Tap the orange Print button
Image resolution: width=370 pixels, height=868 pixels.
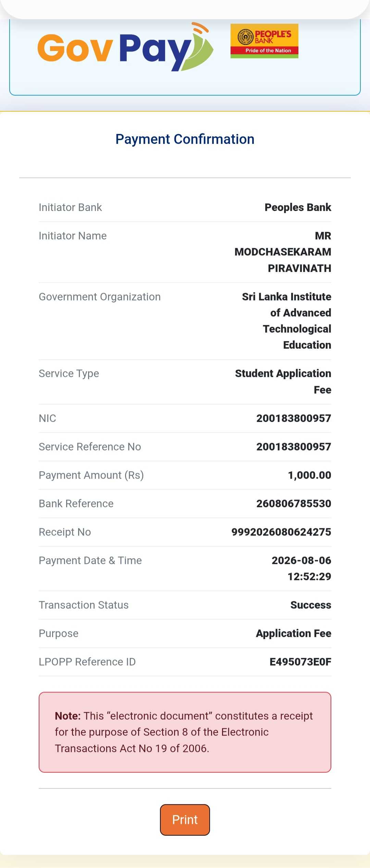tap(185, 820)
